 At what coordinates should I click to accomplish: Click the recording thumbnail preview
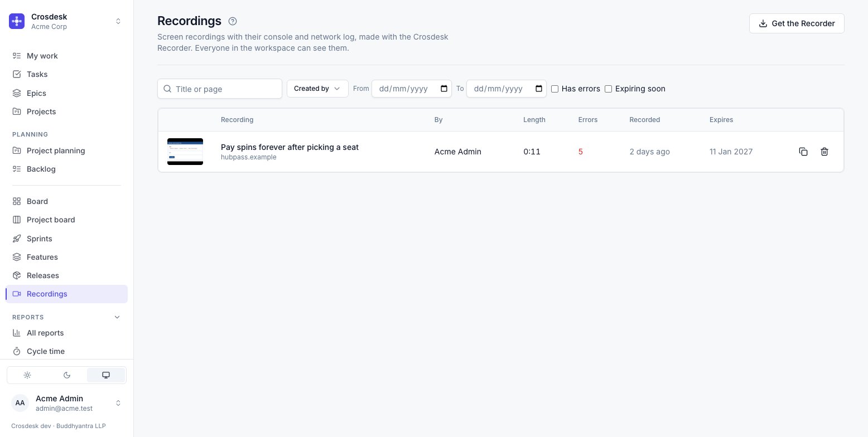point(185,152)
